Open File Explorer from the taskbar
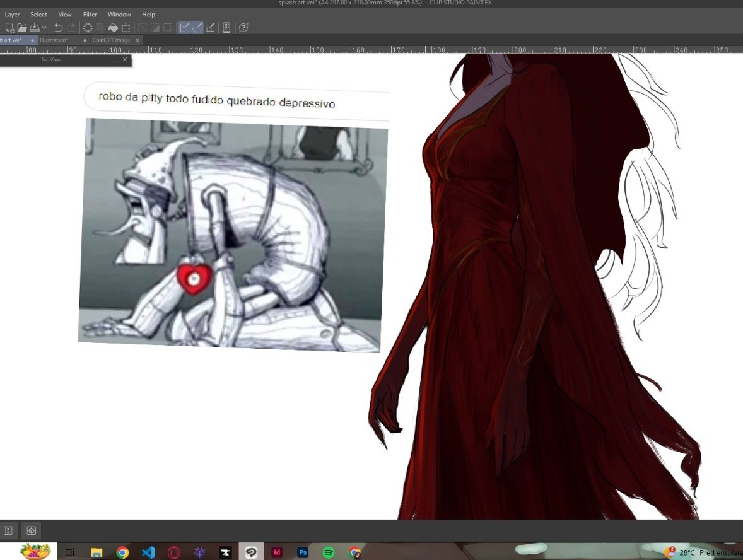Screen dimensions: 743x560 (x=97, y=552)
